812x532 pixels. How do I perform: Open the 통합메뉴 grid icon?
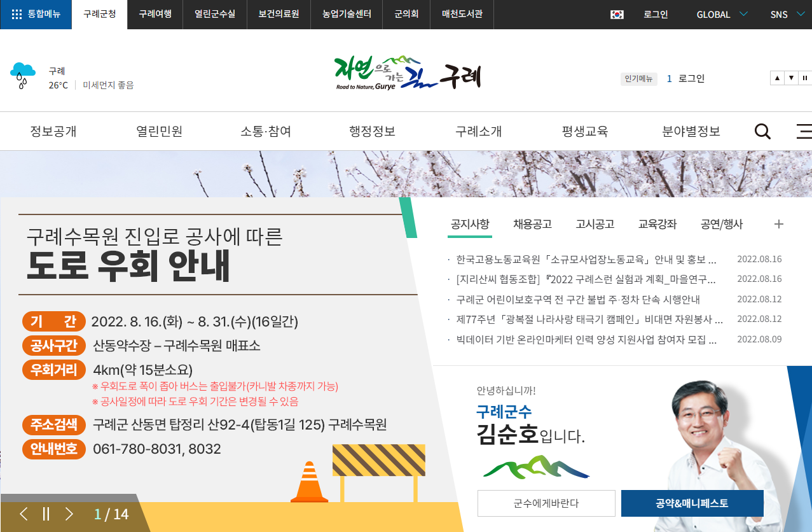pos(17,14)
